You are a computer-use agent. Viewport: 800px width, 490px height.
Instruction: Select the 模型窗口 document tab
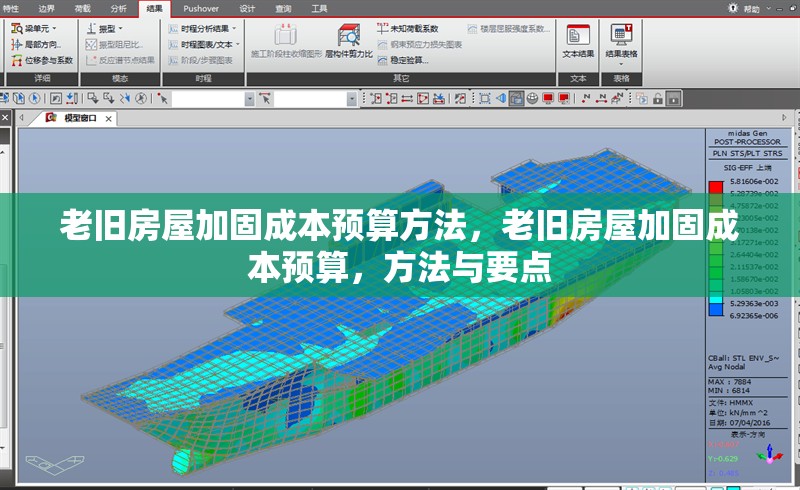(x=79, y=118)
